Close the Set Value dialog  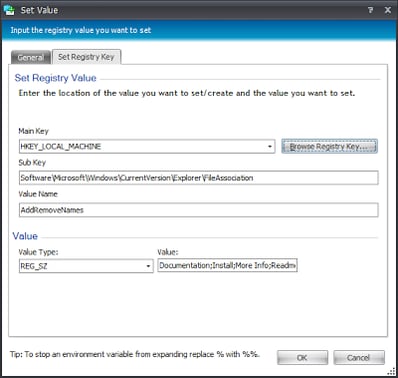pyautogui.click(x=388, y=10)
